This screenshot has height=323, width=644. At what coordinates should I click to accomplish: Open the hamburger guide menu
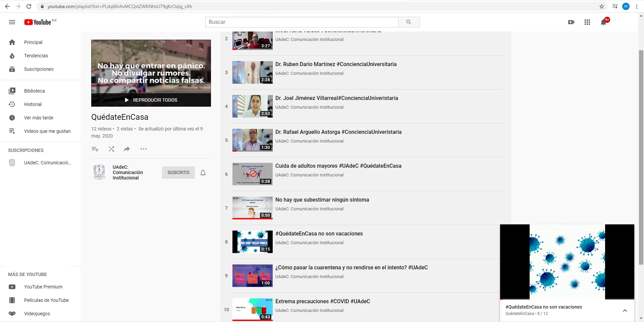(12, 22)
